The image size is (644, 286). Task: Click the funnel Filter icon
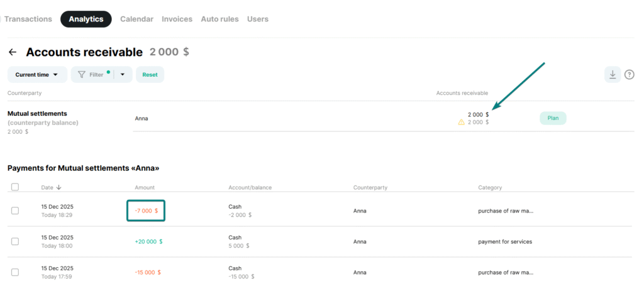82,75
